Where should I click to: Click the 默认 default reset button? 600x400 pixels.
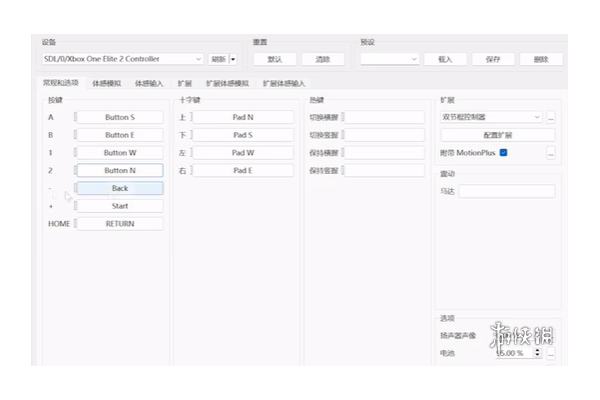[275, 59]
